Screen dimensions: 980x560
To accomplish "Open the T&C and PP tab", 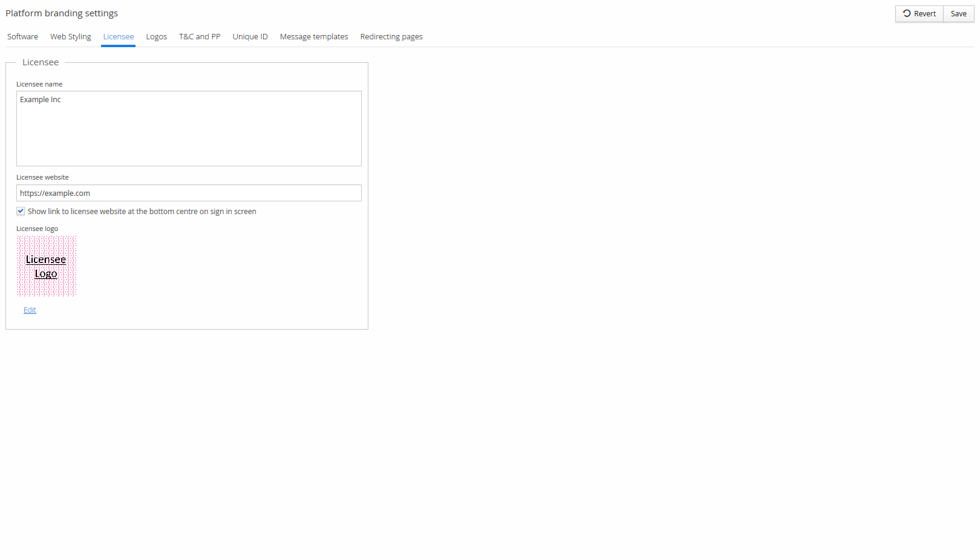I will (x=200, y=37).
